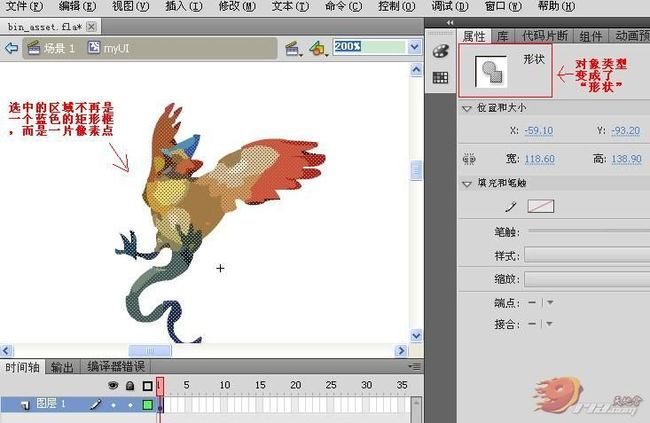Click the height value 138.90
This screenshot has height=423, width=650.
coord(626,159)
